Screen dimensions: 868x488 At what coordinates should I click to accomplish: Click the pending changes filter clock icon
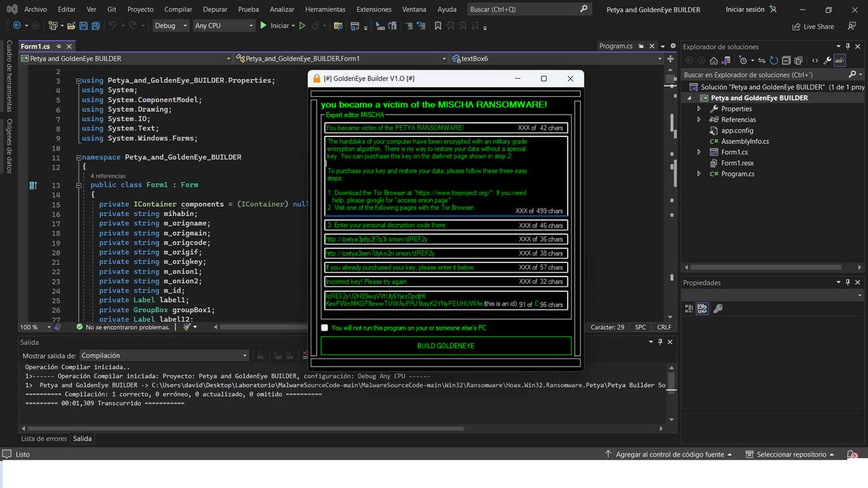[743, 60]
